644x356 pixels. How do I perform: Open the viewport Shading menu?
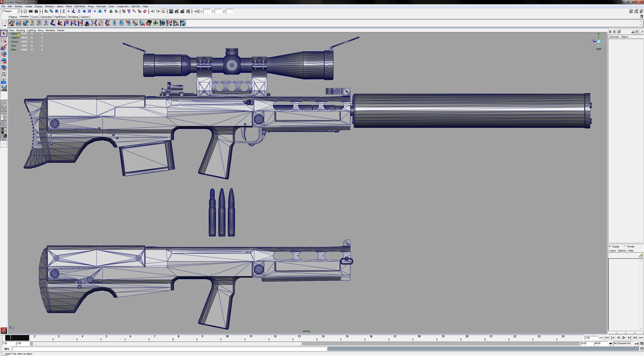tap(20, 30)
